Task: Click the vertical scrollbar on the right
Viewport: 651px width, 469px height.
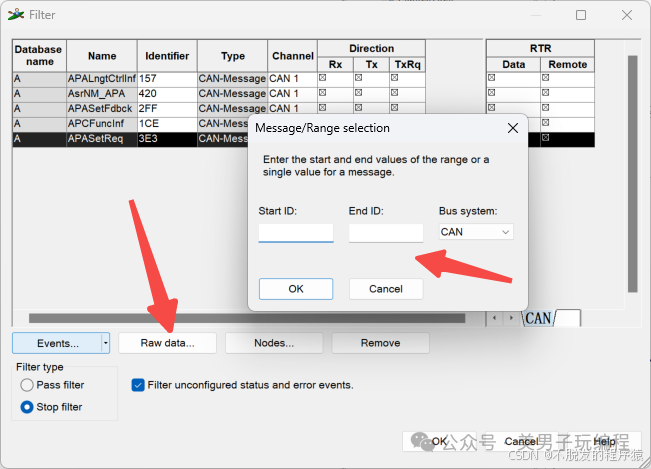Action: [632, 174]
